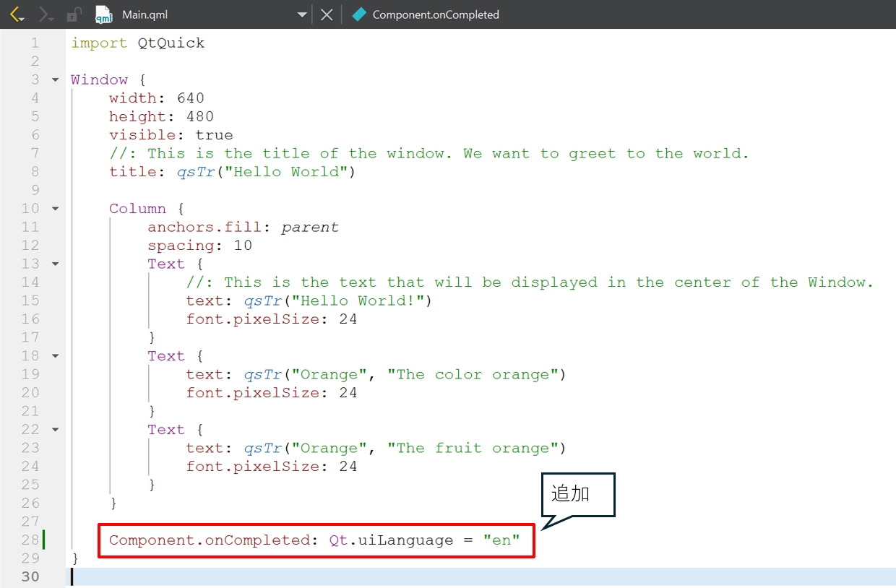
Task: Fold the Text block on line 13
Action: click(x=56, y=264)
